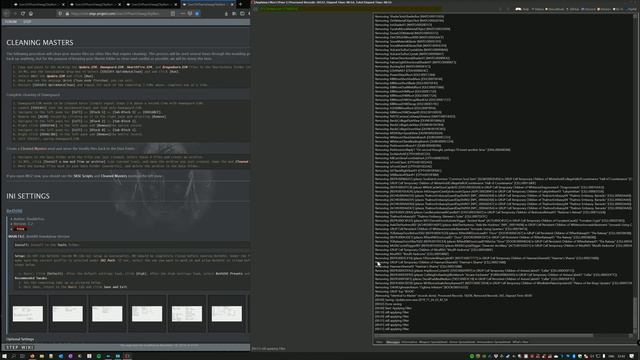Click the STEP WIKI footer link

point(20,347)
